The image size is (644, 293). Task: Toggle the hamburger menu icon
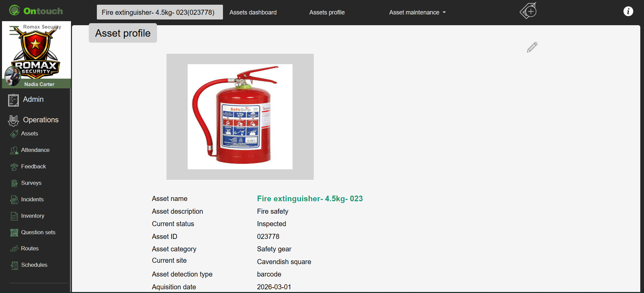click(14, 31)
